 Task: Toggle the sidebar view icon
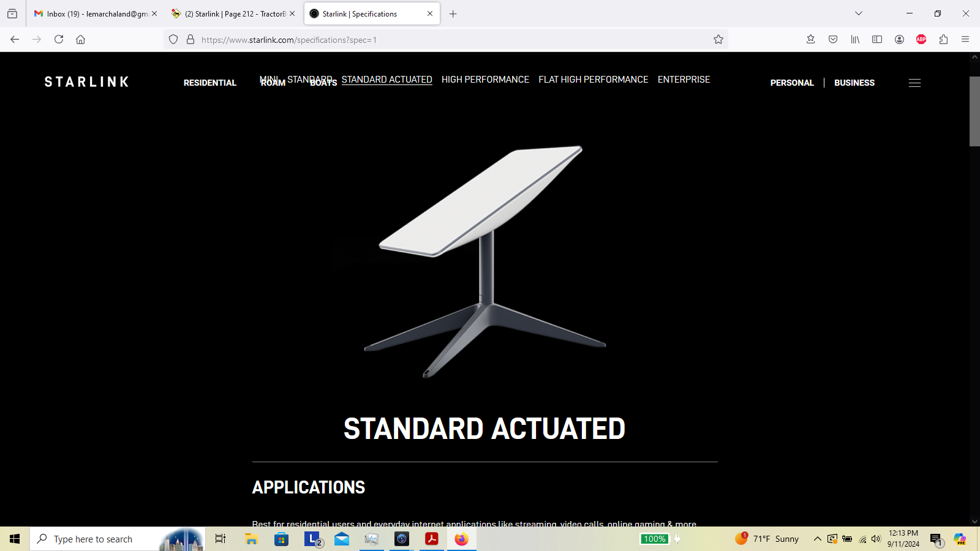coord(877,39)
